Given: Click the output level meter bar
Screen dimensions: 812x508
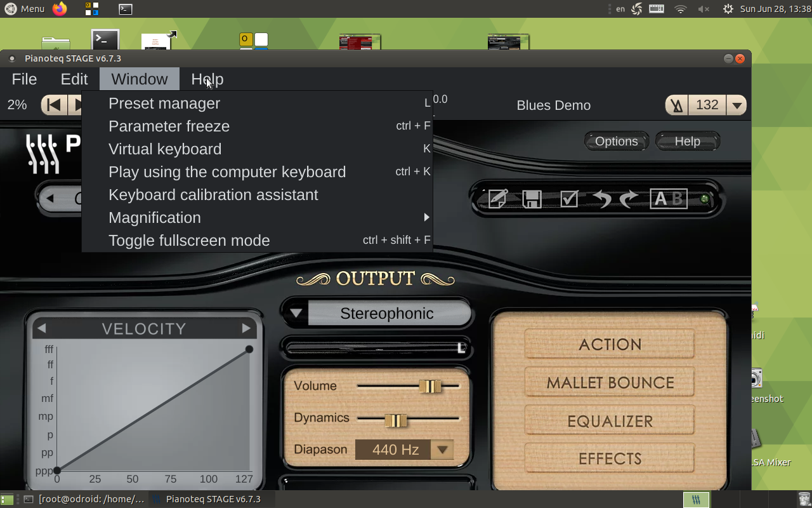Looking at the screenshot, I should pyautogui.click(x=377, y=348).
